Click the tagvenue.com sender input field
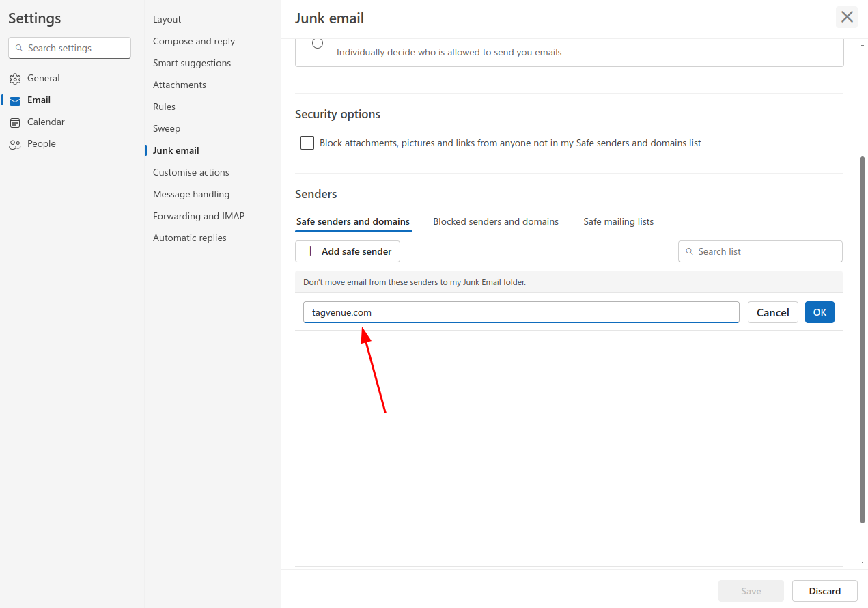 (x=521, y=312)
